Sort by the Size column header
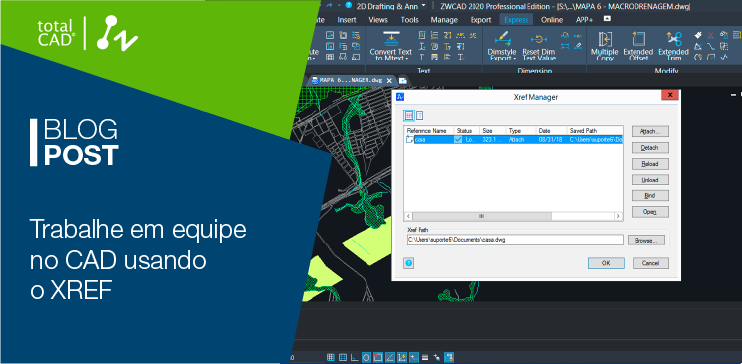 pos(493,131)
